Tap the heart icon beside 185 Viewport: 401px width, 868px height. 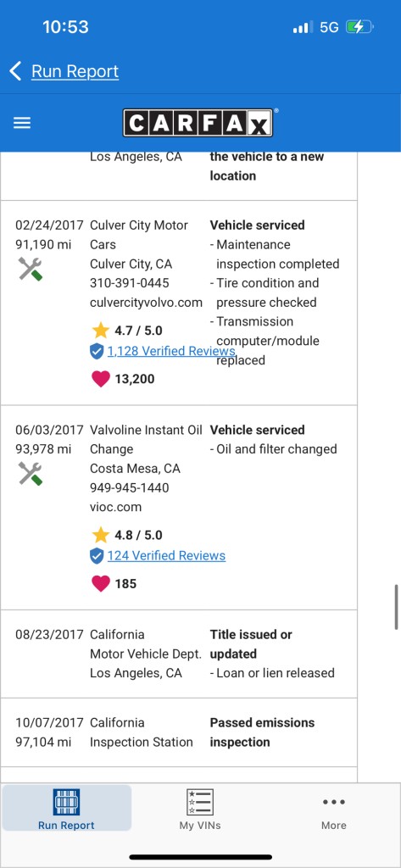pyautogui.click(x=101, y=583)
